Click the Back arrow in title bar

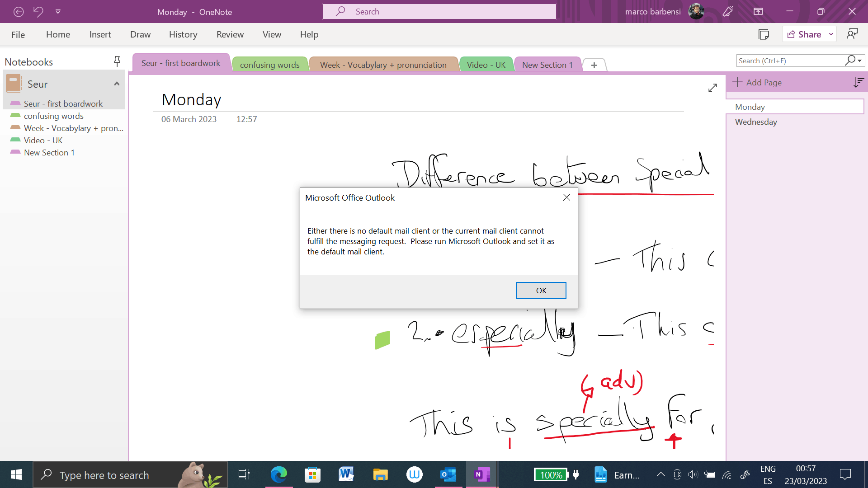[19, 12]
